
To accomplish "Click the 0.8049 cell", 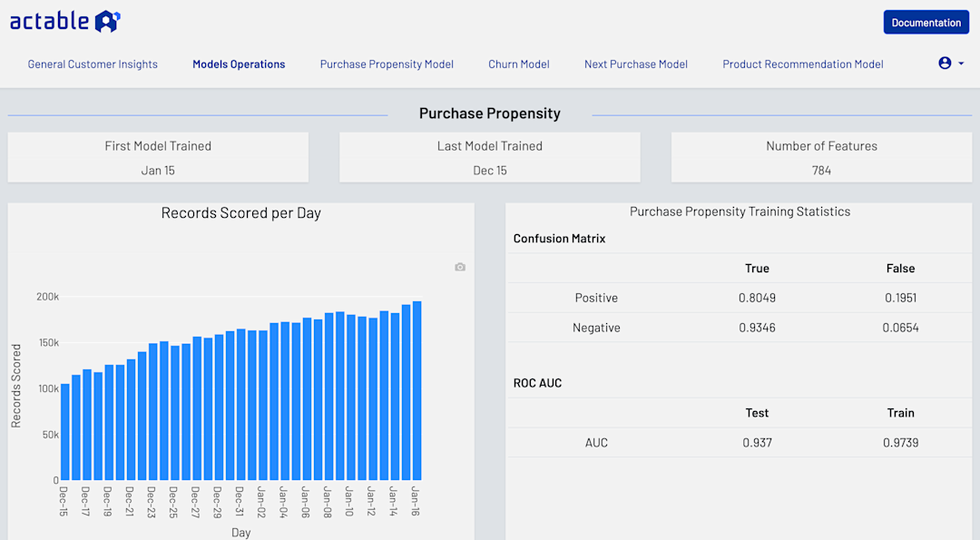I will [757, 298].
